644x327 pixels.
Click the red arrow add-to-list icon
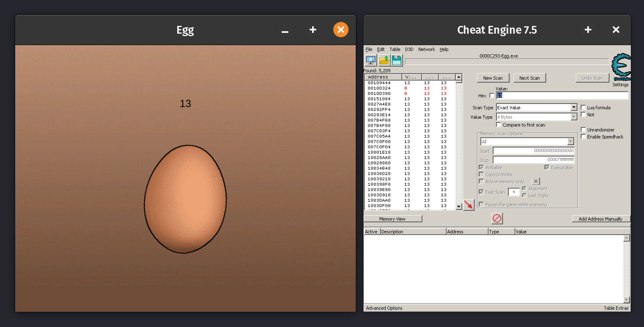tap(469, 205)
